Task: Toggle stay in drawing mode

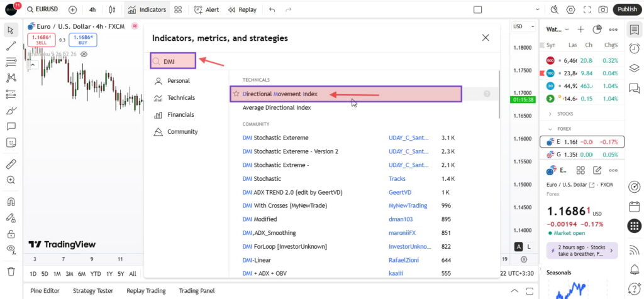Action: point(11,218)
